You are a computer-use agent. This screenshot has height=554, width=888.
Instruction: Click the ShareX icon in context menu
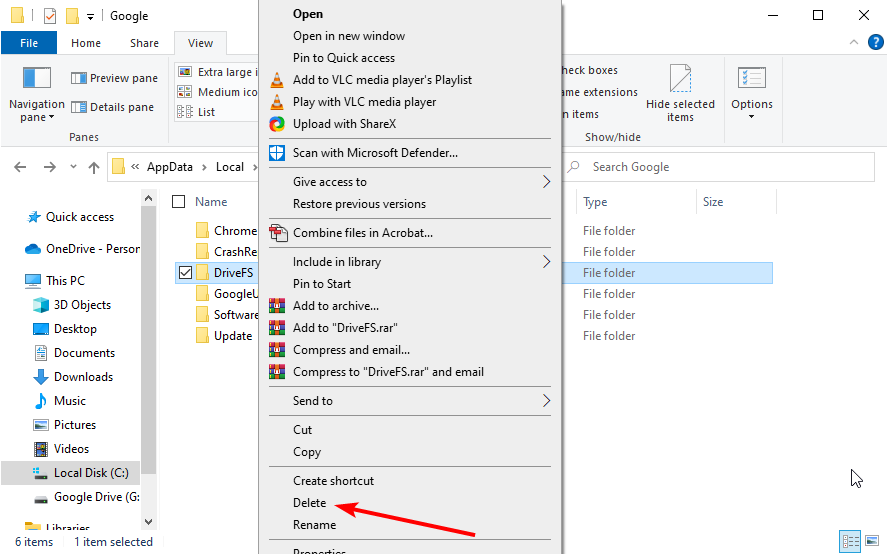(x=276, y=124)
